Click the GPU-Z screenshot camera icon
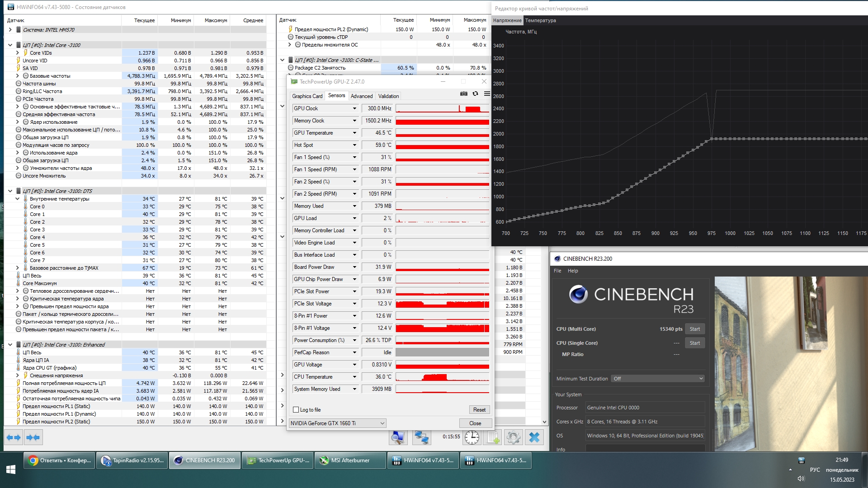Viewport: 868px width, 488px height. click(464, 94)
